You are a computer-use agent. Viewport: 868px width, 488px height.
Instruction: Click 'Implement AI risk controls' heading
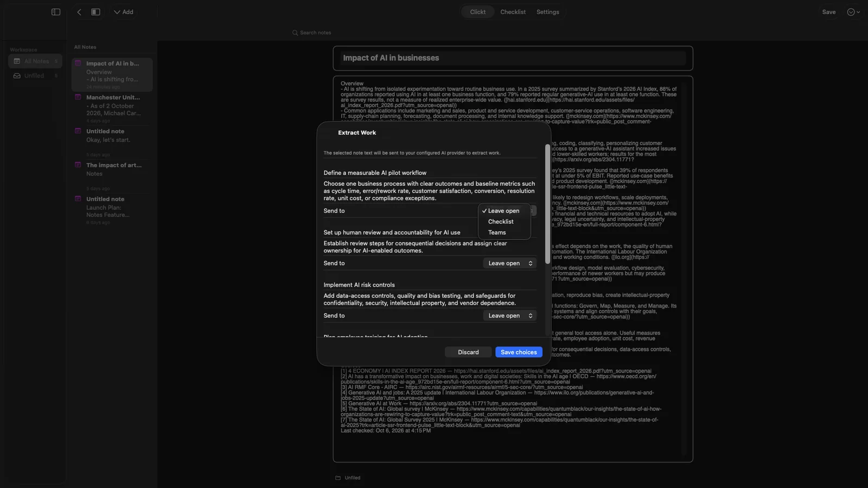click(359, 285)
